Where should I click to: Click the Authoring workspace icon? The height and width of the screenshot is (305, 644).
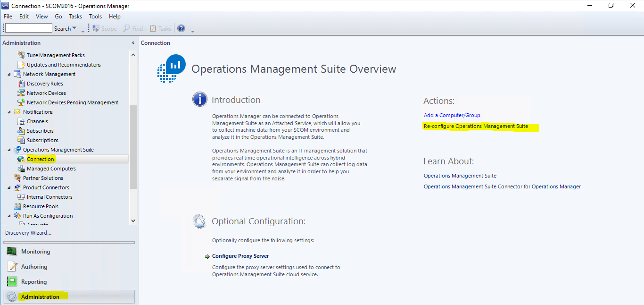[x=12, y=267]
